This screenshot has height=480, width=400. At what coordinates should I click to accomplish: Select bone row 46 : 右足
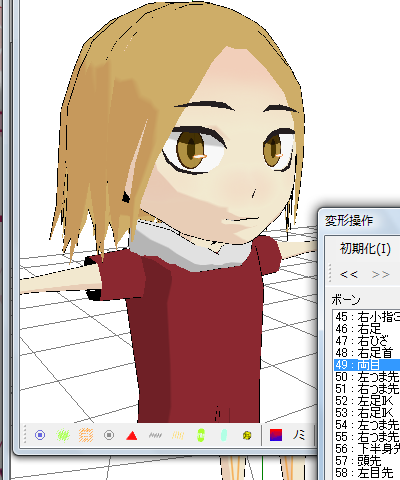click(366, 329)
